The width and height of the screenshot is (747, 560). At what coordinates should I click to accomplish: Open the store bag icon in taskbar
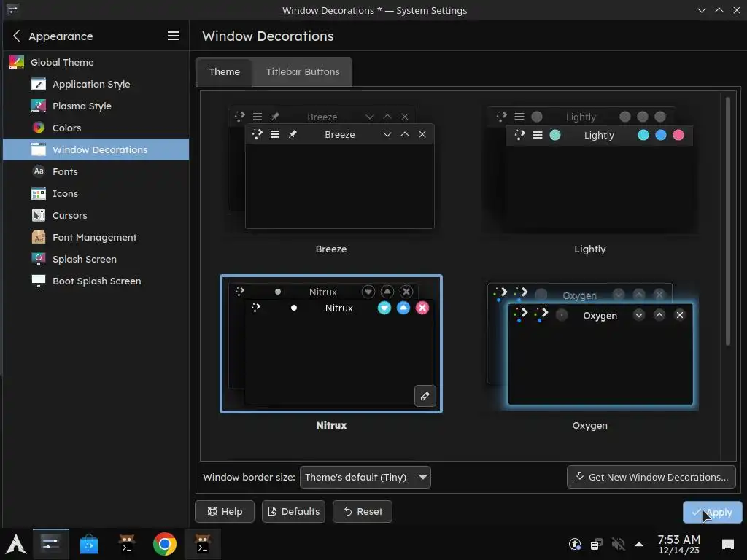point(88,544)
